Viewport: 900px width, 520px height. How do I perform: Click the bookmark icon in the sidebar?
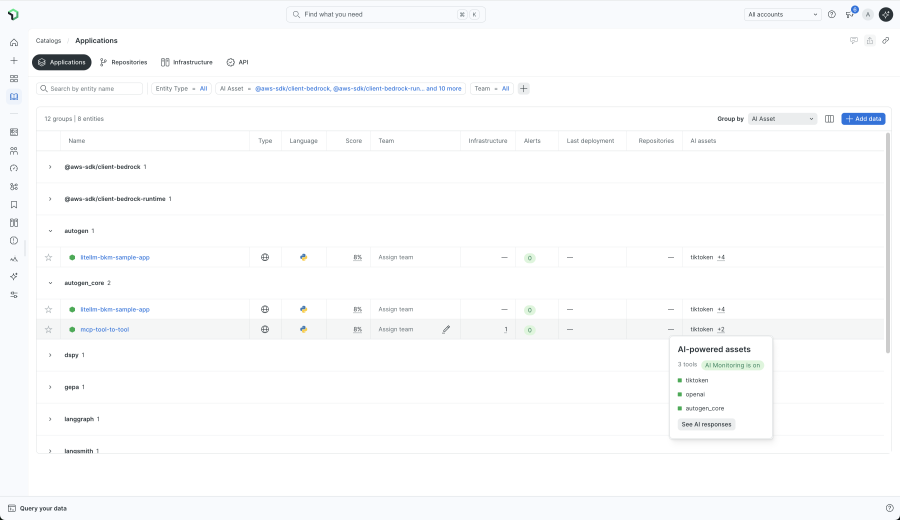tap(14, 204)
